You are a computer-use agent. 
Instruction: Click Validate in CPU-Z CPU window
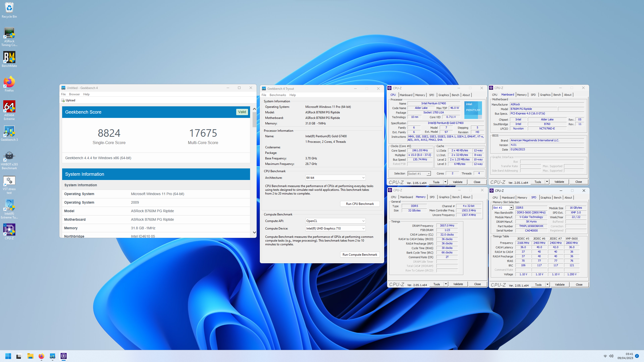(458, 182)
